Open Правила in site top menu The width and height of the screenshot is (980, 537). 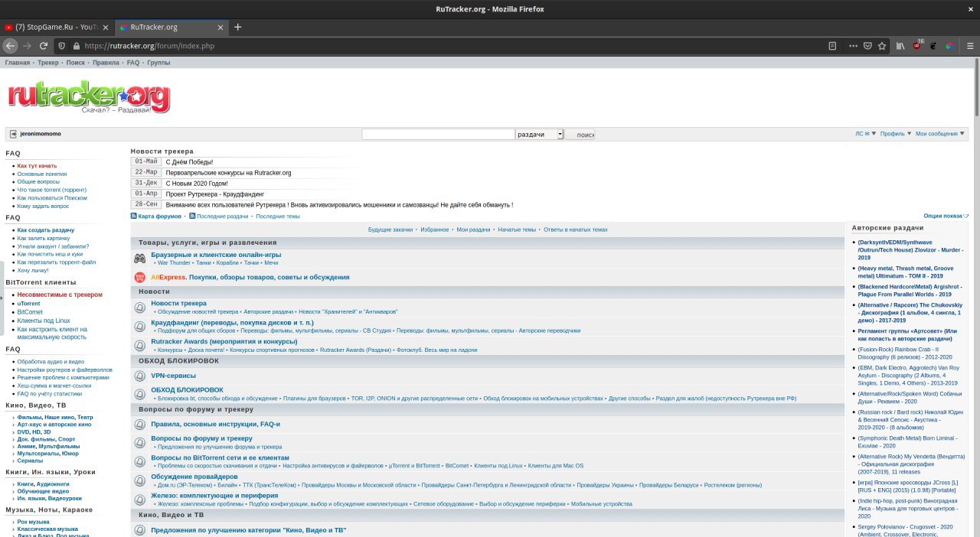tap(106, 63)
